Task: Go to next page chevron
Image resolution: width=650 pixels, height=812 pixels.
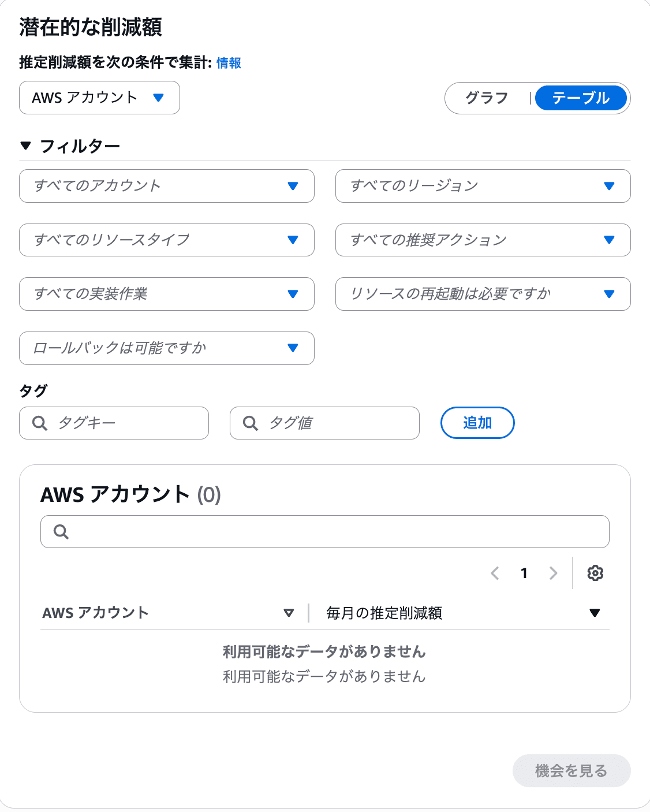Action: pyautogui.click(x=553, y=573)
